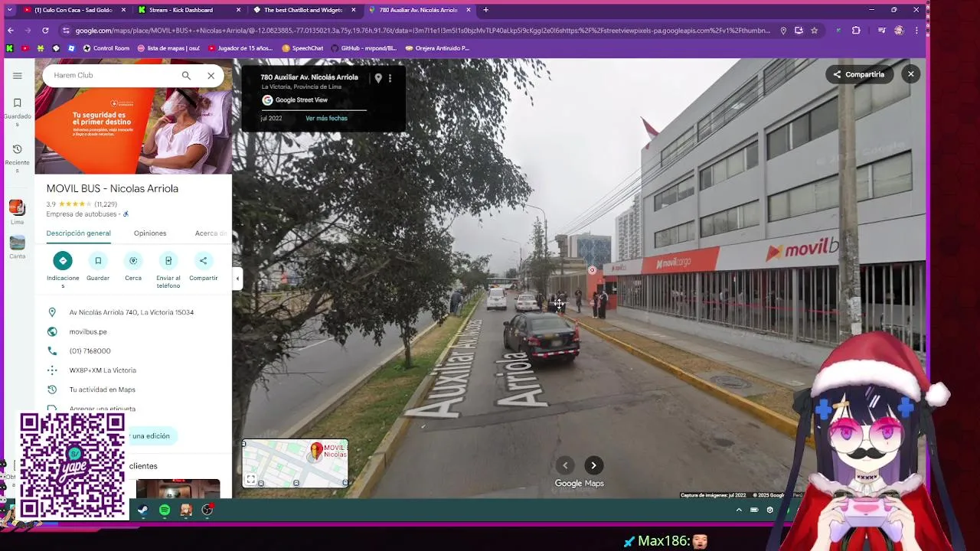The height and width of the screenshot is (551, 980).
Task: Open the Street View card three-dot menu
Action: click(x=390, y=78)
